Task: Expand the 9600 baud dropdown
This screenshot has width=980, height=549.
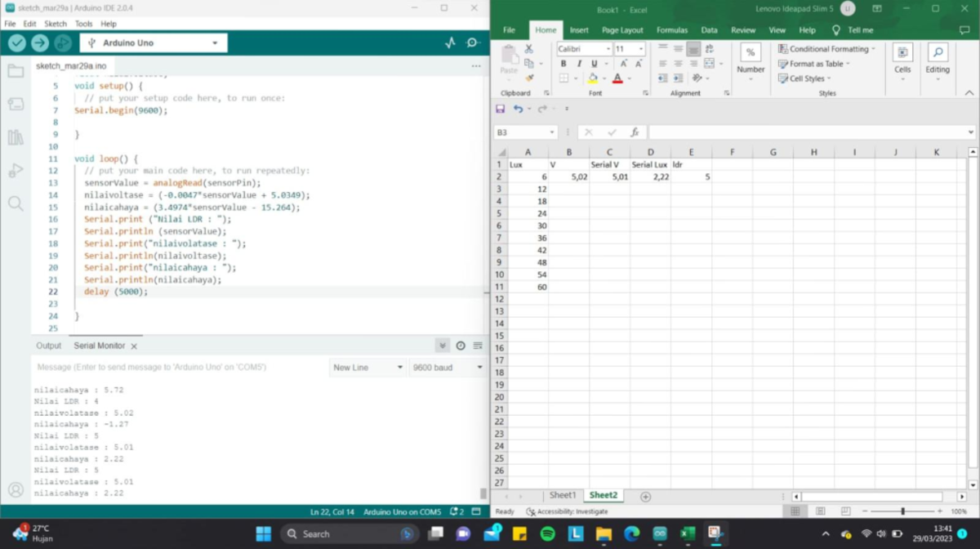Action: [447, 368]
